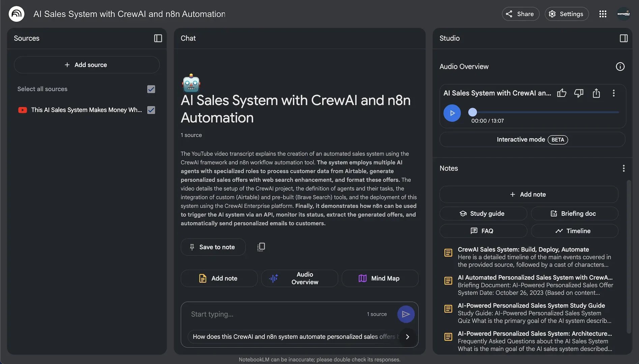
Task: Show next suggested question
Action: pyautogui.click(x=407, y=337)
